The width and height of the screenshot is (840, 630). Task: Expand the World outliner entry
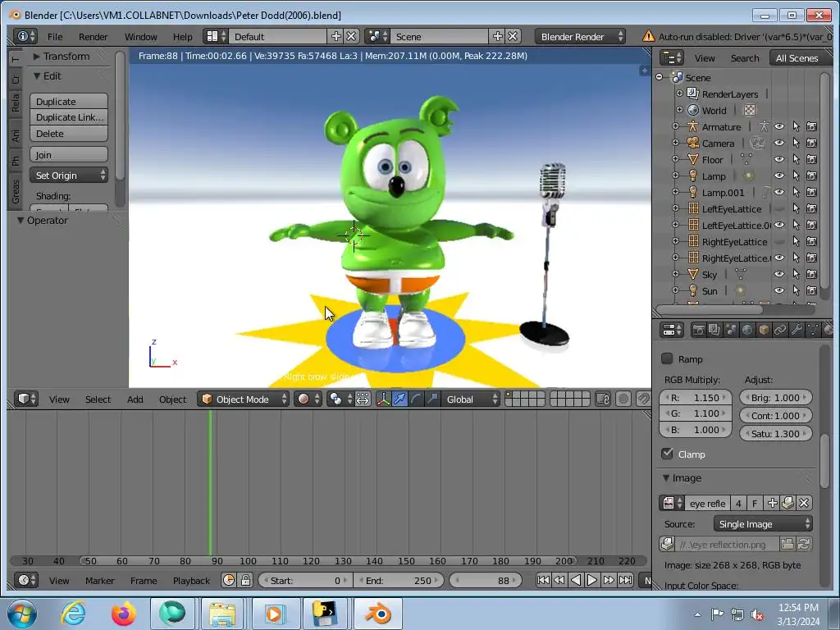coord(679,110)
